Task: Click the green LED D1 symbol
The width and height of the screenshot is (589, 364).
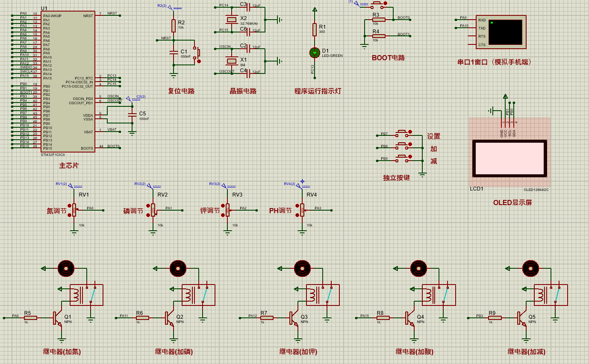Action: click(315, 53)
